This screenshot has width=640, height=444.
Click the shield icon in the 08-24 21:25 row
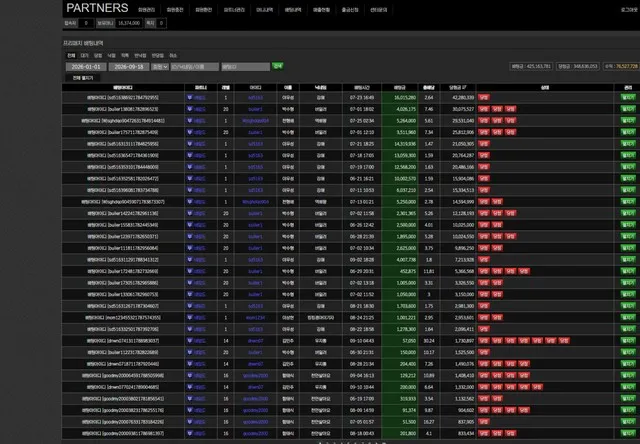[x=190, y=317]
